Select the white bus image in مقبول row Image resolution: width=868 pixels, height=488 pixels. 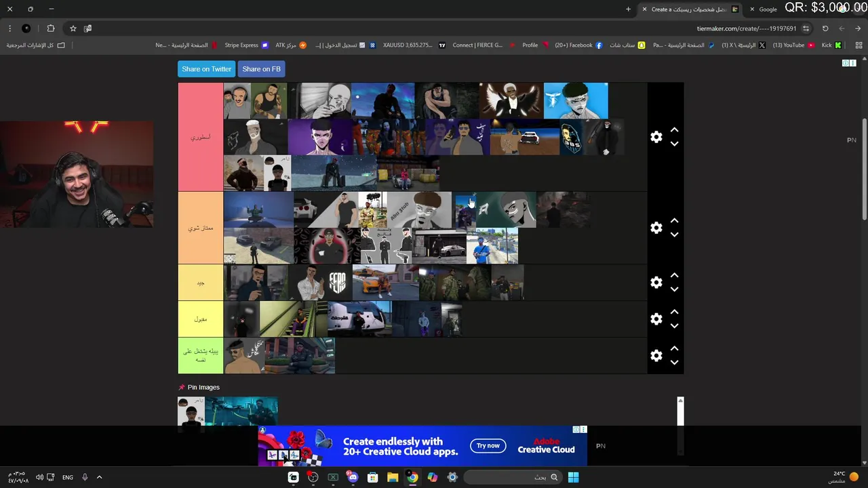359,319
